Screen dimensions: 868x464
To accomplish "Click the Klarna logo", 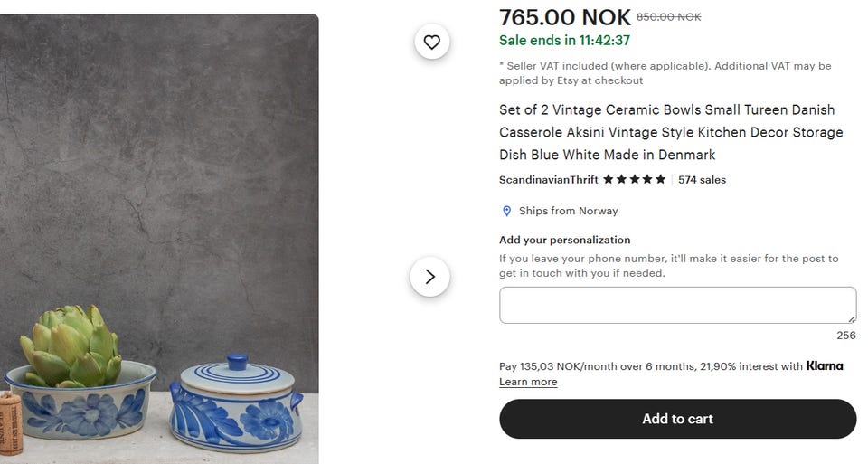I will point(825,366).
